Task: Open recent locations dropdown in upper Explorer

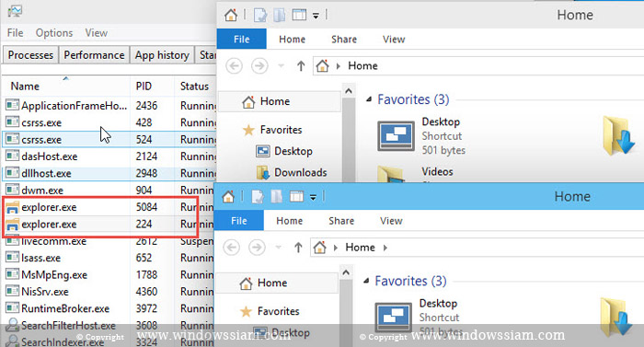Action: click(282, 65)
